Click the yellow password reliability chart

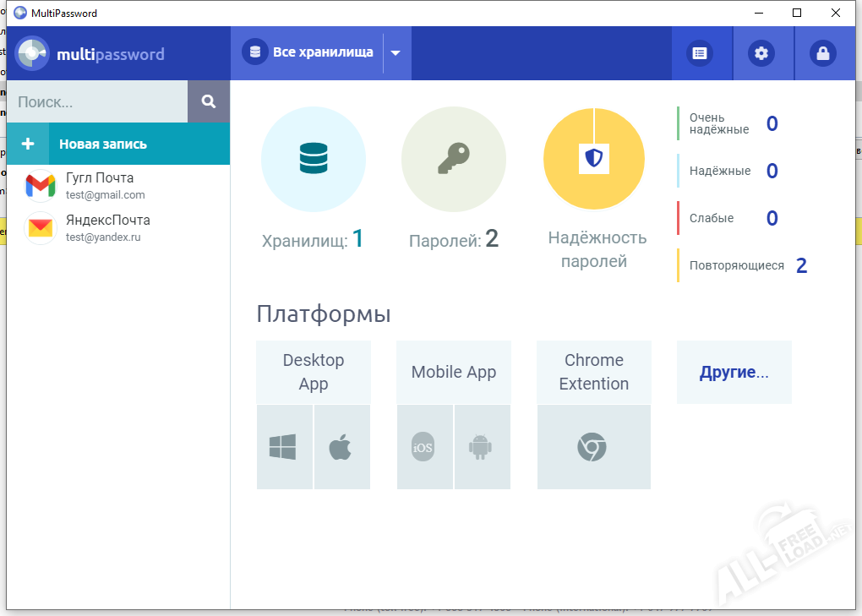594,158
